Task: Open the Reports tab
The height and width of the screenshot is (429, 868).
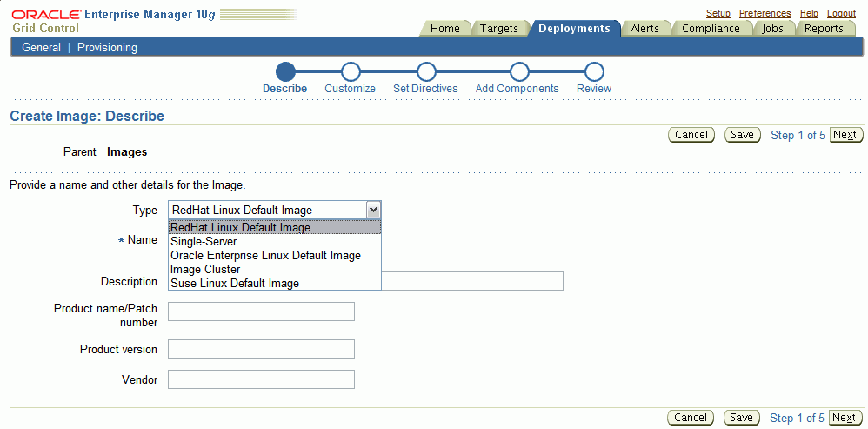Action: [824, 28]
